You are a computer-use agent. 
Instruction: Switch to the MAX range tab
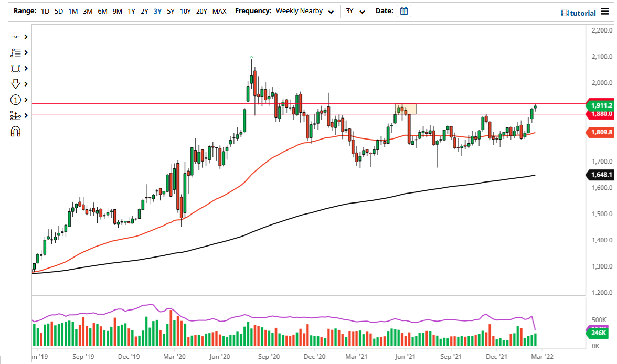click(x=220, y=10)
